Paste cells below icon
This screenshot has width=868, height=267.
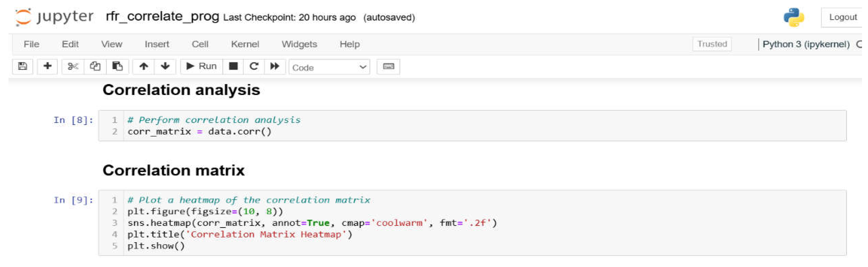pyautogui.click(x=117, y=66)
